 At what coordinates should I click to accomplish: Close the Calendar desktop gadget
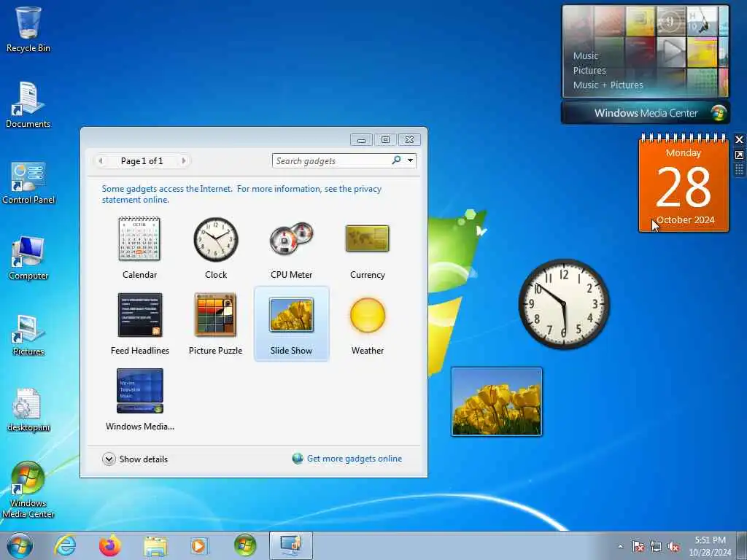click(x=740, y=139)
